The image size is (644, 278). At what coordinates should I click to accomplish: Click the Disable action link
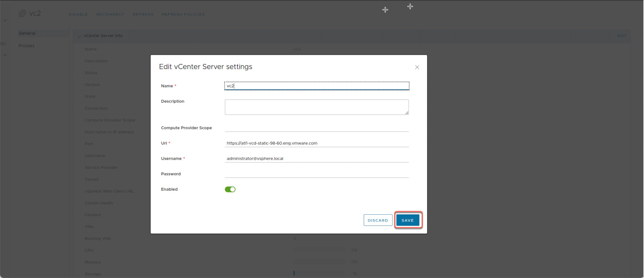(x=78, y=14)
